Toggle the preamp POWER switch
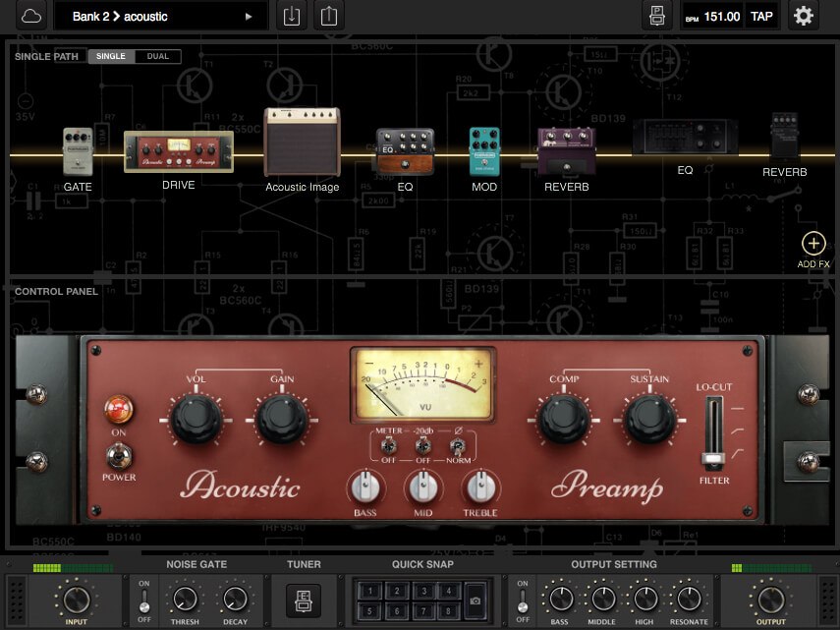The width and height of the screenshot is (840, 630). click(x=120, y=455)
